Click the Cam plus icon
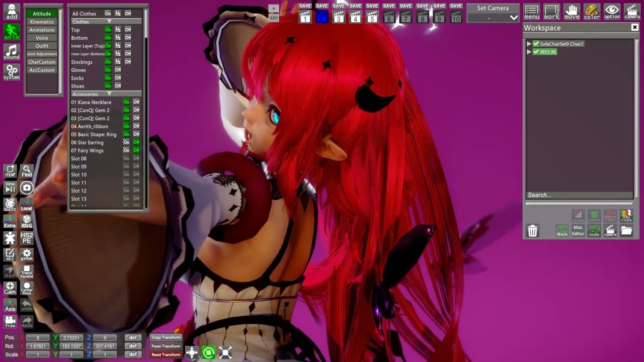Image resolution: width=644 pixels, height=362 pixels. pos(10,288)
